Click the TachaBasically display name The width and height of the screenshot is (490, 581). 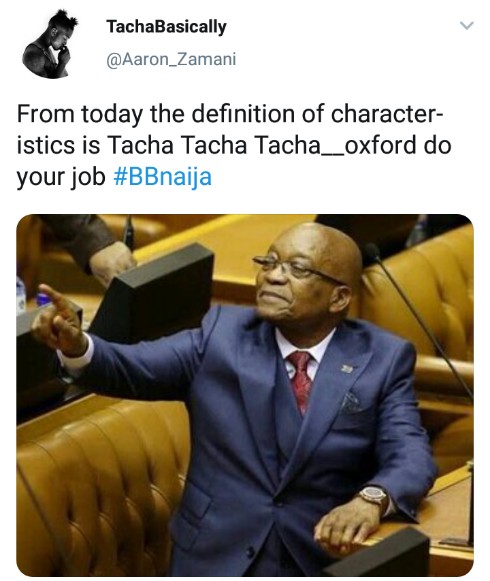point(166,27)
